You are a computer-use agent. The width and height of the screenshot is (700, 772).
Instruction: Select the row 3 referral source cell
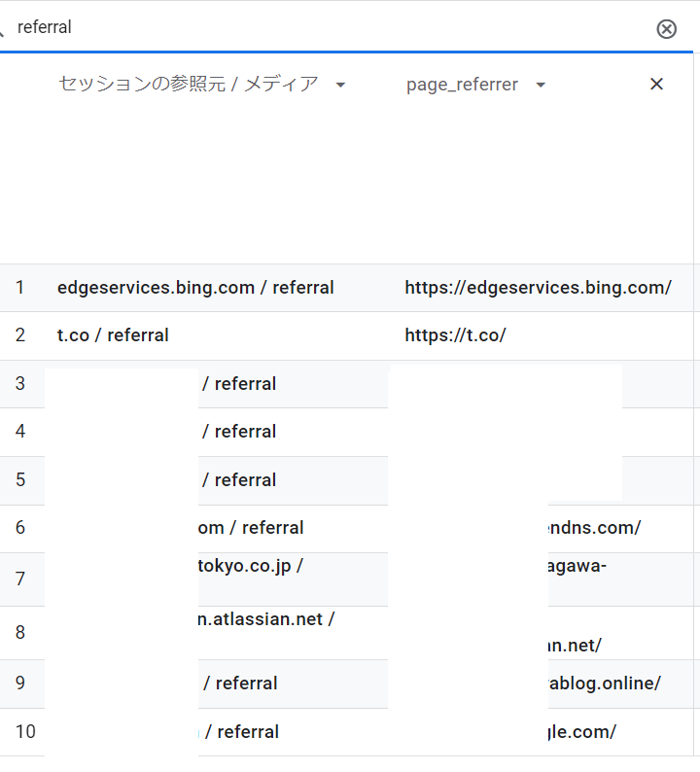[x=239, y=384]
